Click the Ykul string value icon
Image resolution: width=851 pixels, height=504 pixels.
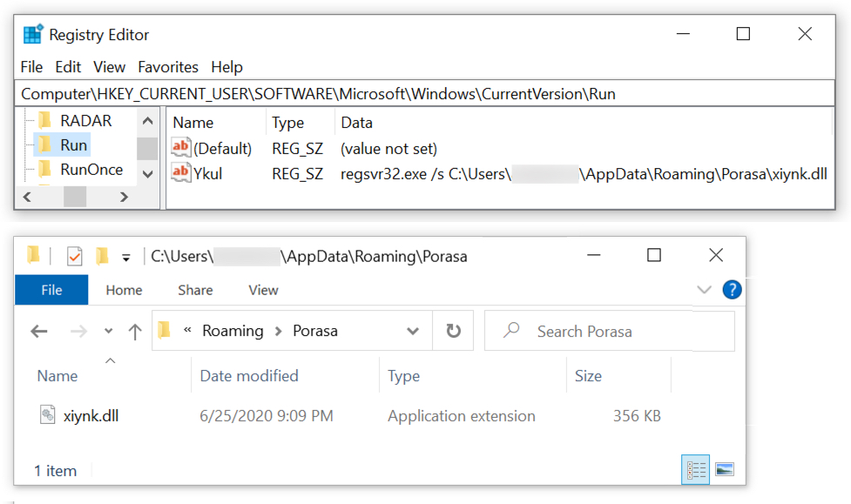[x=180, y=172]
